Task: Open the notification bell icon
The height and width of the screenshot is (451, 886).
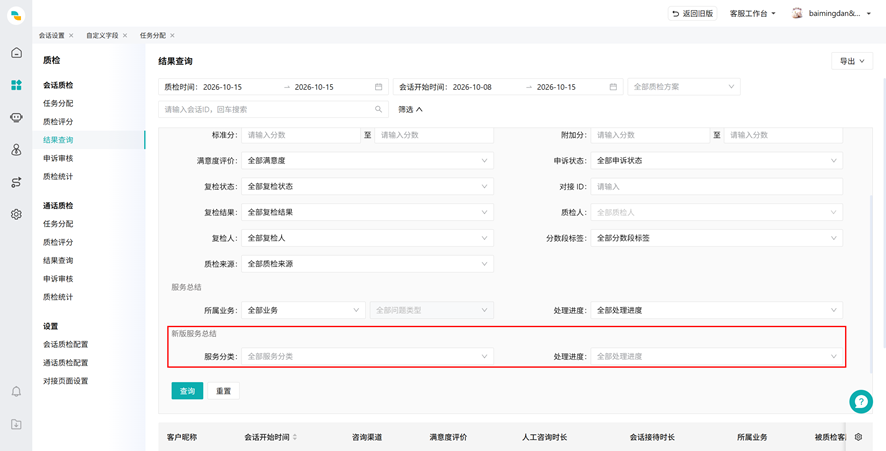Action: click(x=16, y=391)
